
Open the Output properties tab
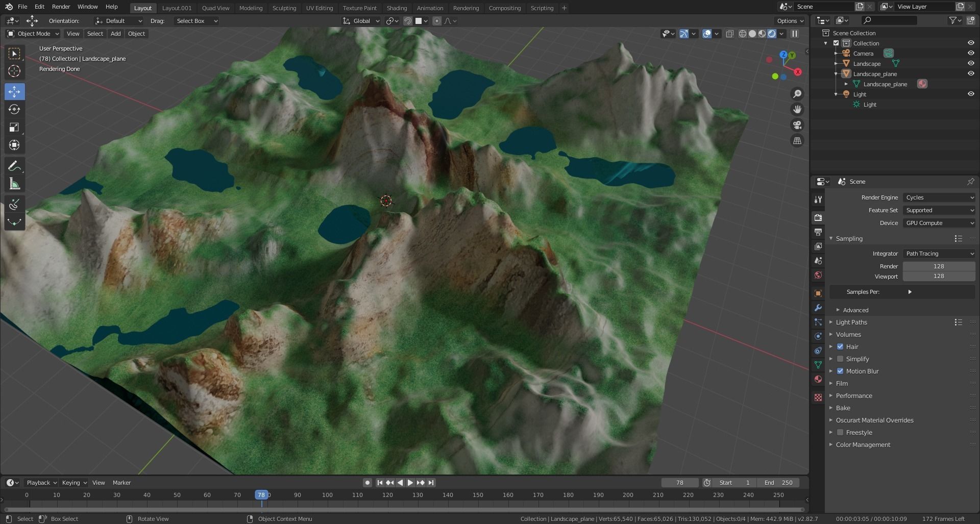[818, 232]
